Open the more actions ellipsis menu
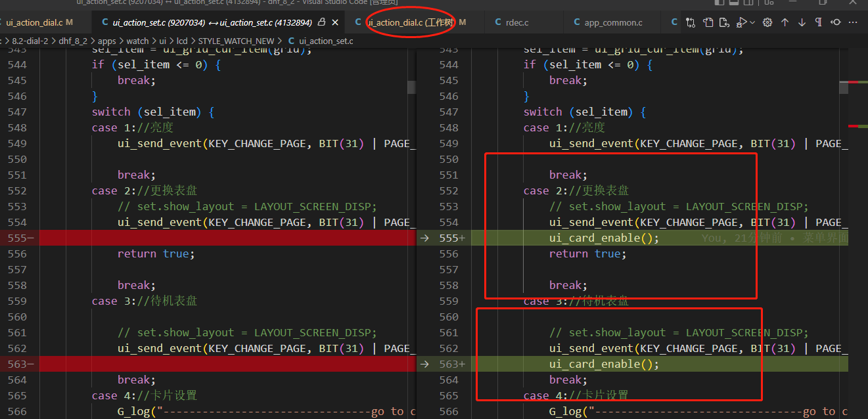This screenshot has width=868, height=419. (853, 22)
